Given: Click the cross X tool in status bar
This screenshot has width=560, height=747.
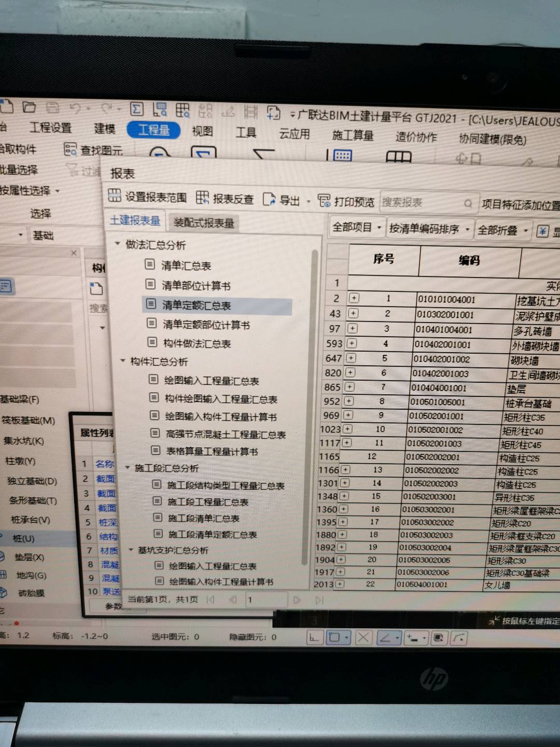Looking at the screenshot, I should coord(363,638).
